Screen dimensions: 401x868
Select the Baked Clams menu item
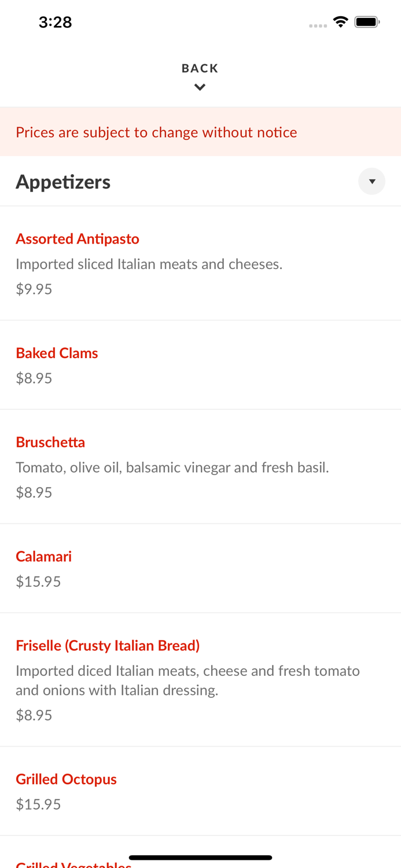click(57, 353)
